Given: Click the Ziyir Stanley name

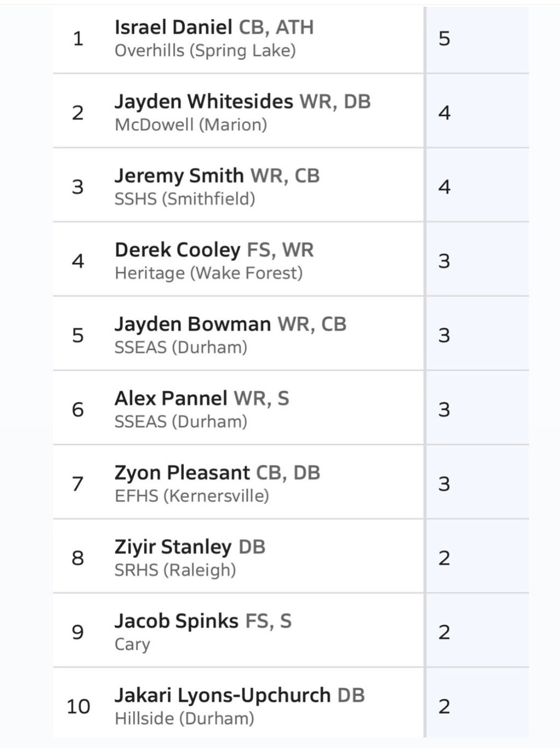Looking at the screenshot, I should [173, 547].
